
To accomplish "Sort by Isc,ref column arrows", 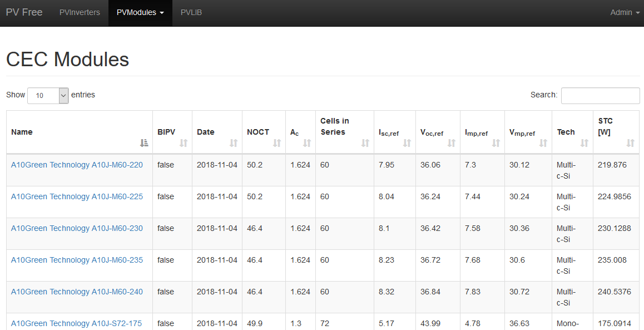I will coord(407,142).
